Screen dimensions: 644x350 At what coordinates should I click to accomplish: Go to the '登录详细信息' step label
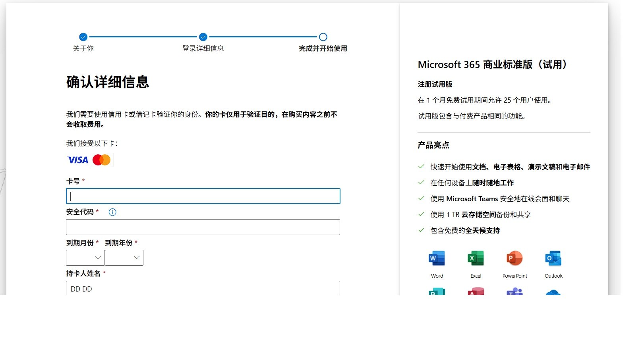point(203,49)
